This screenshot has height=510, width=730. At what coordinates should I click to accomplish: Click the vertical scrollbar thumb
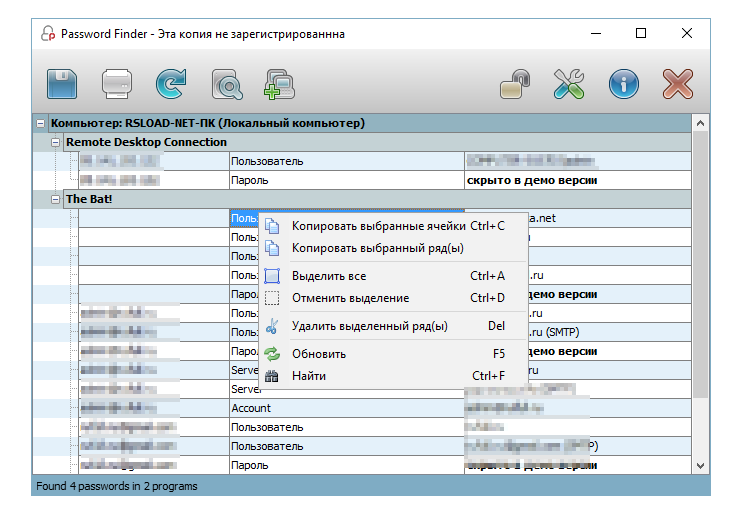click(x=700, y=264)
